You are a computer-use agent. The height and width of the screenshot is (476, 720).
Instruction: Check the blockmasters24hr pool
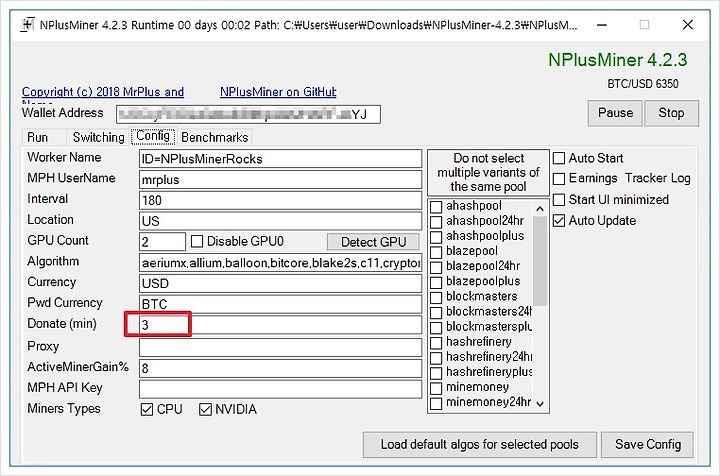[x=436, y=313]
